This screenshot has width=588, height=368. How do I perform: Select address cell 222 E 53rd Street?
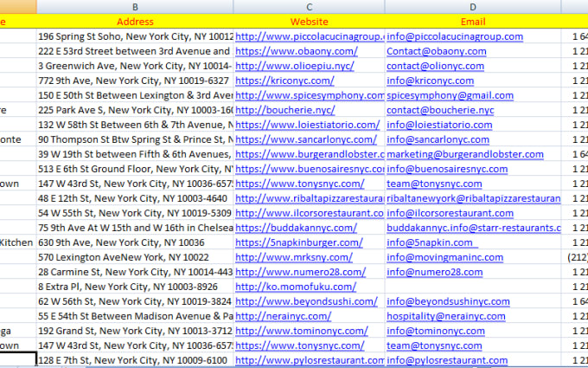click(x=135, y=51)
